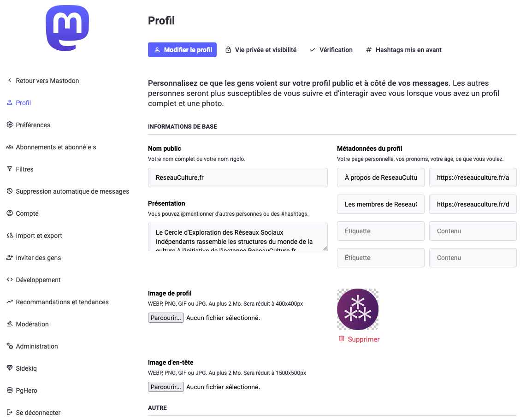Click the Import et export icon

pyautogui.click(x=10, y=236)
